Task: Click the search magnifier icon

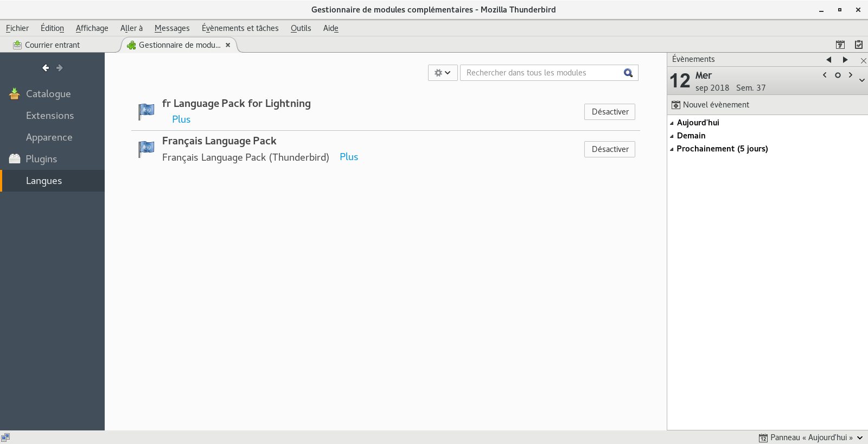Action: (x=628, y=73)
